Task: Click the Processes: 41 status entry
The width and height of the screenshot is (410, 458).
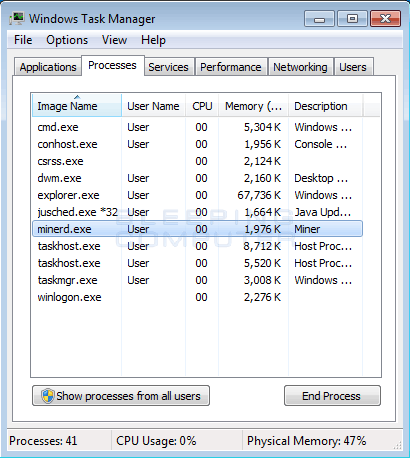Action: click(43, 441)
